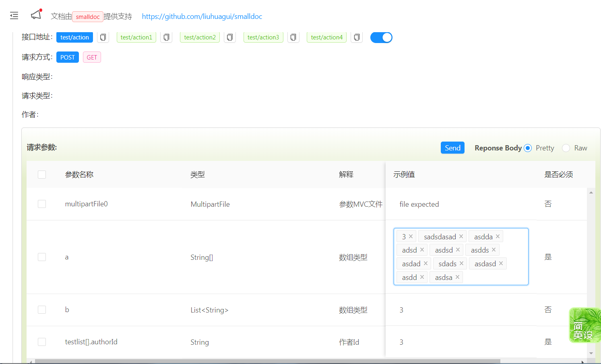The height and width of the screenshot is (364, 601).
Task: Copy the test/action1 endpoint address
Action: (x=166, y=37)
